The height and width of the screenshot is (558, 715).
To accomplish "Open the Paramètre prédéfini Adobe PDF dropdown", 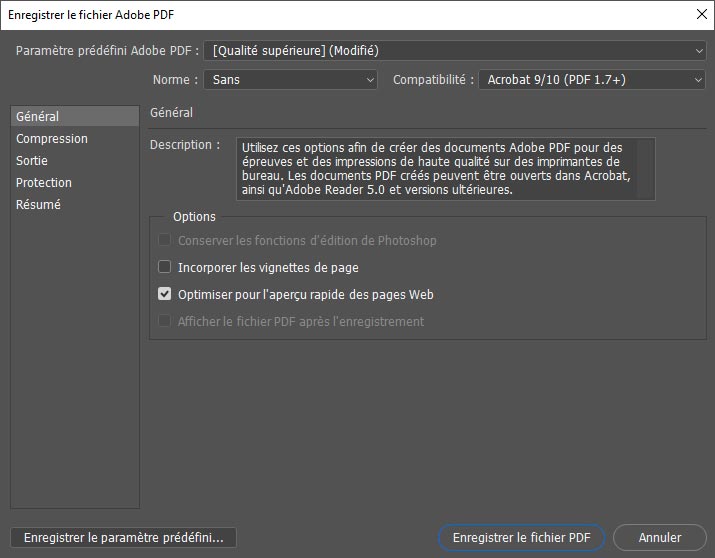I will pyautogui.click(x=455, y=51).
